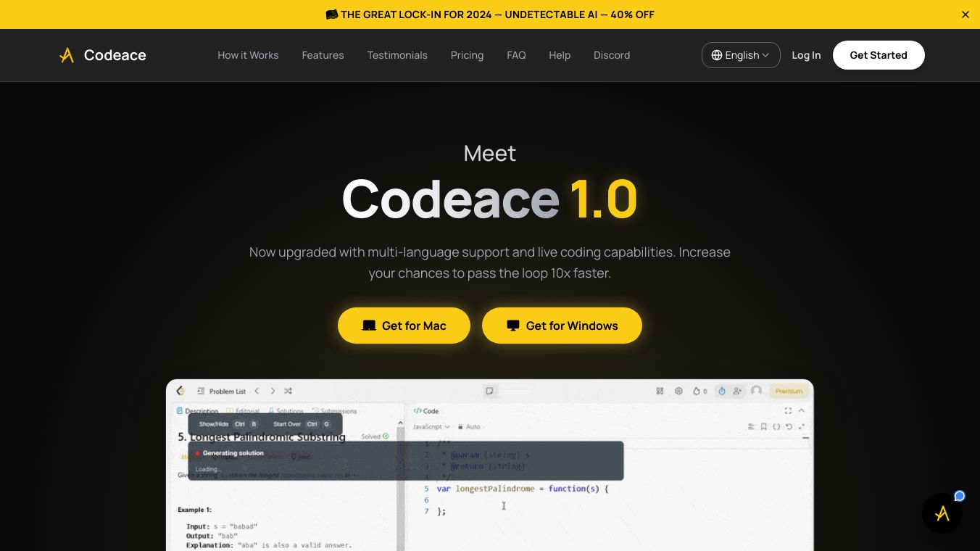
Task: Click the flame streak icon
Action: click(x=697, y=391)
